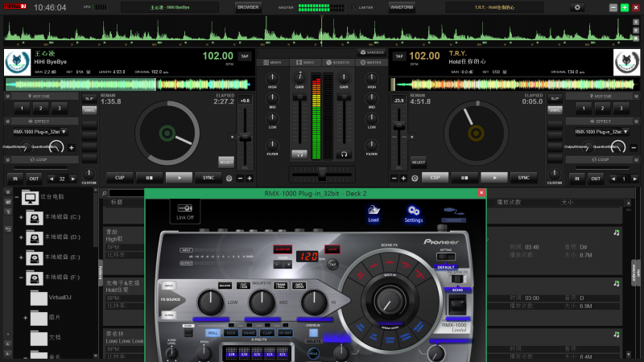
Task: Enable QUANTIZE on the RMX-1000
Action: [x=283, y=249]
